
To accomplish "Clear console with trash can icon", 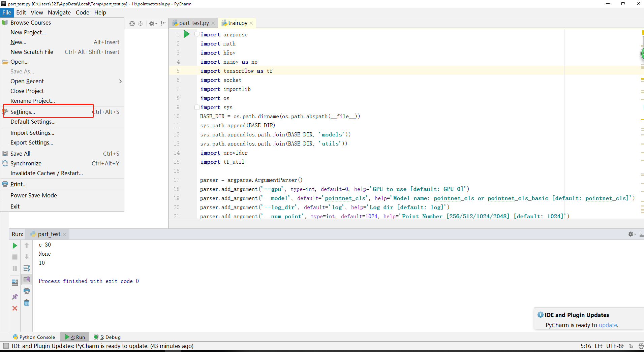I will [27, 302].
